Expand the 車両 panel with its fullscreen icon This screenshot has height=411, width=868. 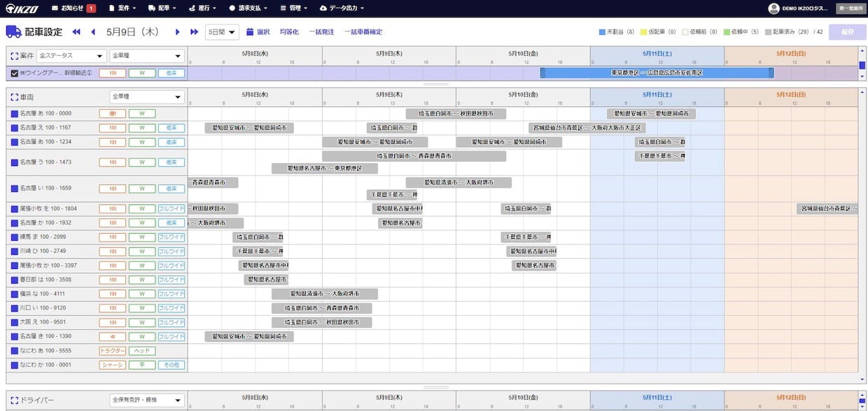pyautogui.click(x=15, y=97)
